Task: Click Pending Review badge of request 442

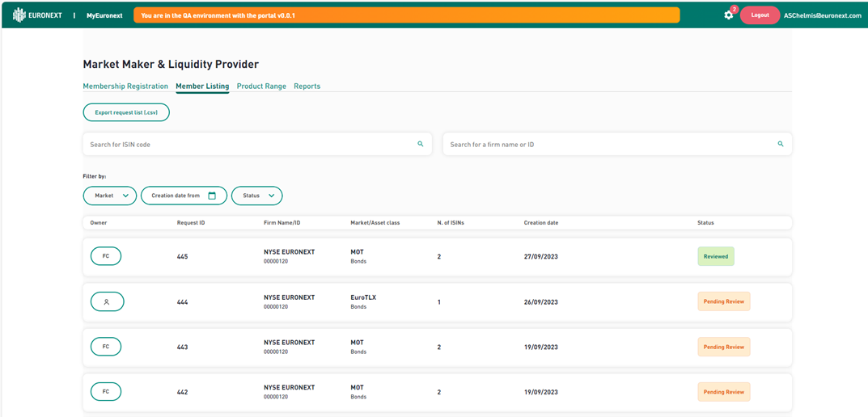Action: pyautogui.click(x=723, y=392)
